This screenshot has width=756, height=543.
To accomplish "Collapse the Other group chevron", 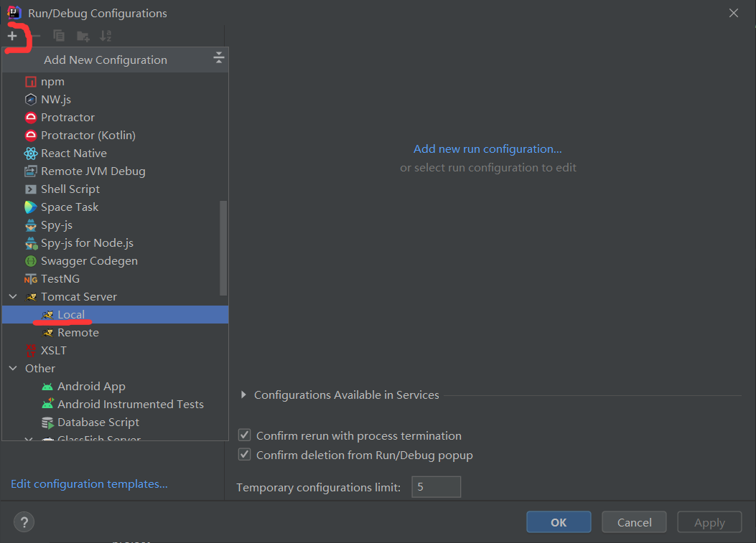I will [13, 368].
